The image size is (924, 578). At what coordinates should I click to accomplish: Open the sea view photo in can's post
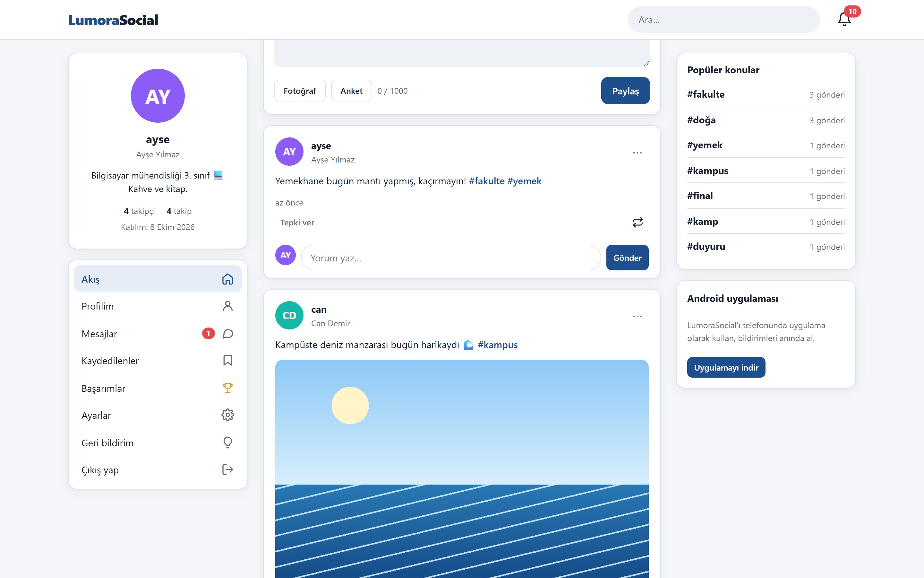(462, 469)
